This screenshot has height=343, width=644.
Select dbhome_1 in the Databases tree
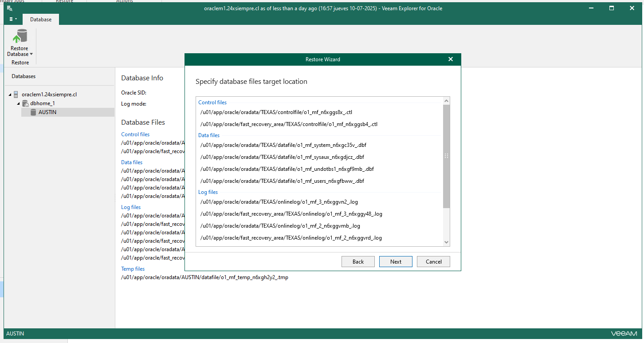pyautogui.click(x=43, y=103)
